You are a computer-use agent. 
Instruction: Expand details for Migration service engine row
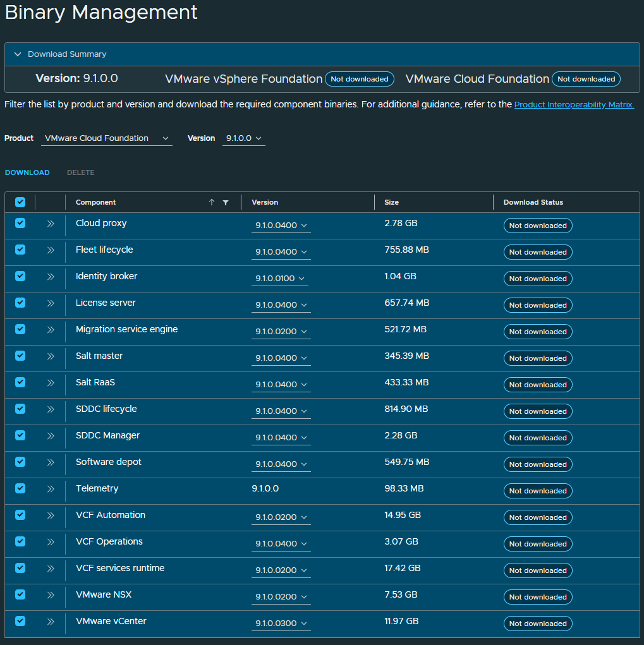(x=50, y=330)
